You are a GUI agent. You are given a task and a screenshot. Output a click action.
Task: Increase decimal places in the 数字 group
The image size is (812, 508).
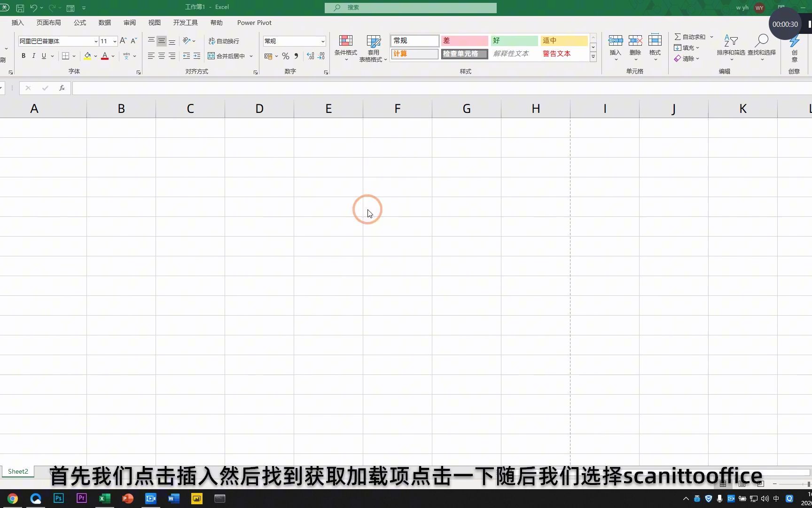(310, 56)
